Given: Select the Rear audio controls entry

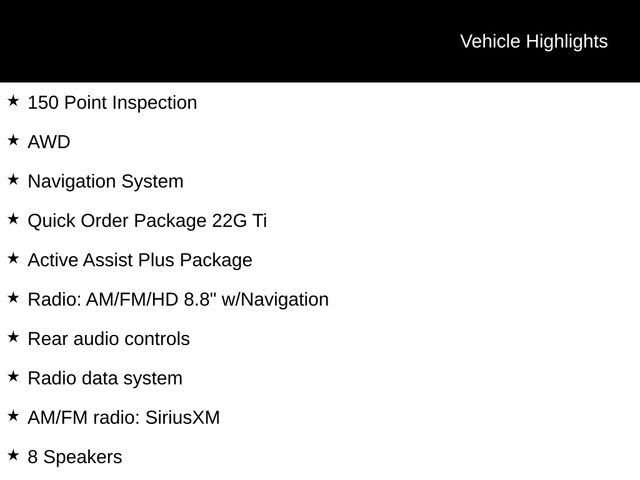Looking at the screenshot, I should click(x=108, y=339).
